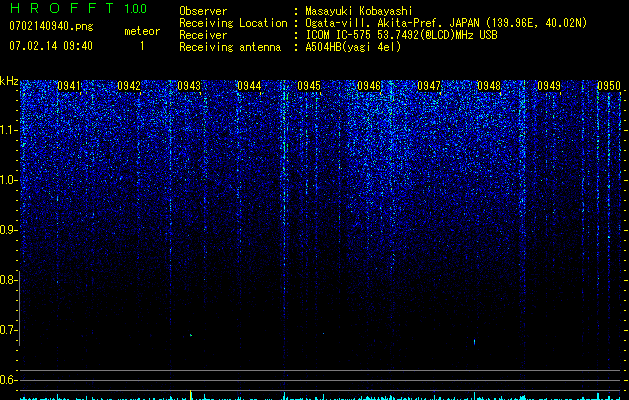Click the Ogata-vill. Akita-Pref. JAPAN location text
The width and height of the screenshot is (629, 400).
click(x=446, y=23)
